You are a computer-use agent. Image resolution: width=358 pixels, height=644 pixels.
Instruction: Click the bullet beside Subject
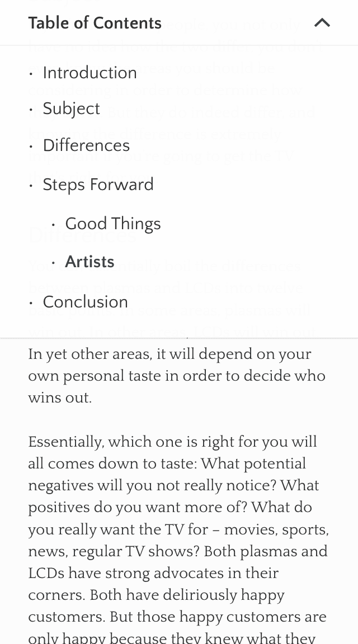point(31,110)
